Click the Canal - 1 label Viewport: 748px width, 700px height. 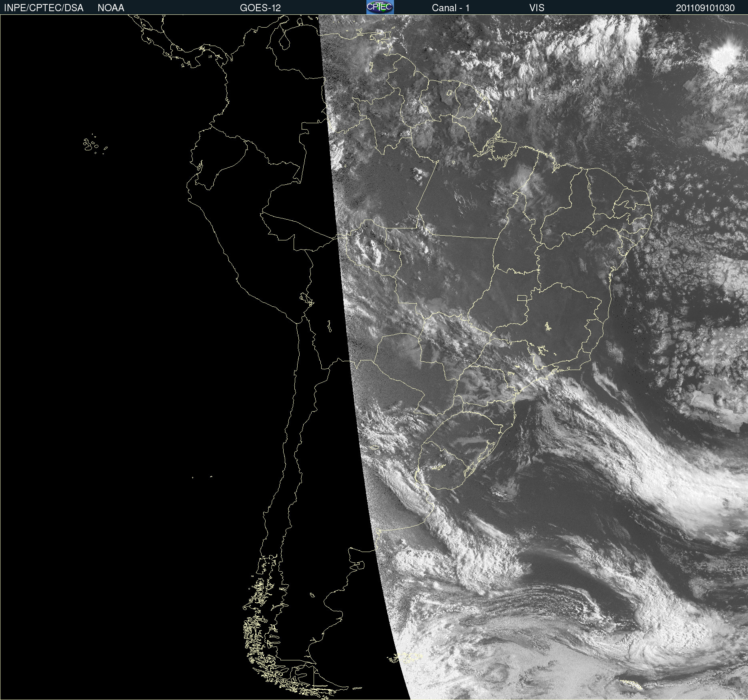pos(451,8)
